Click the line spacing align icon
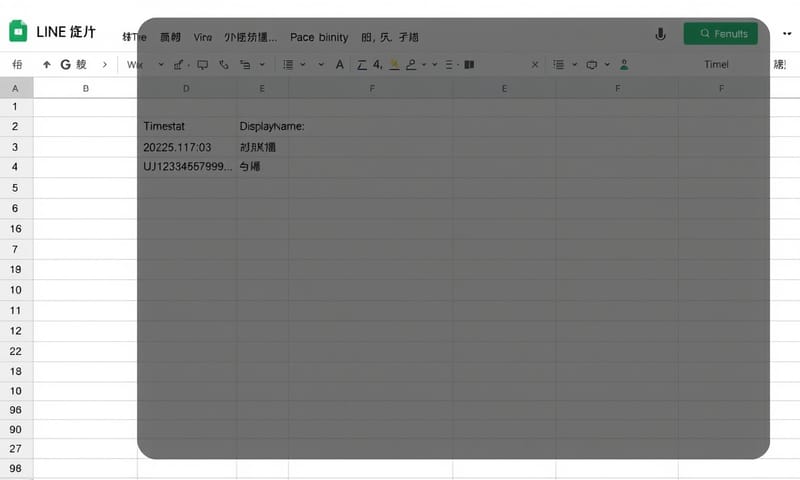800x480 pixels. tap(288, 65)
